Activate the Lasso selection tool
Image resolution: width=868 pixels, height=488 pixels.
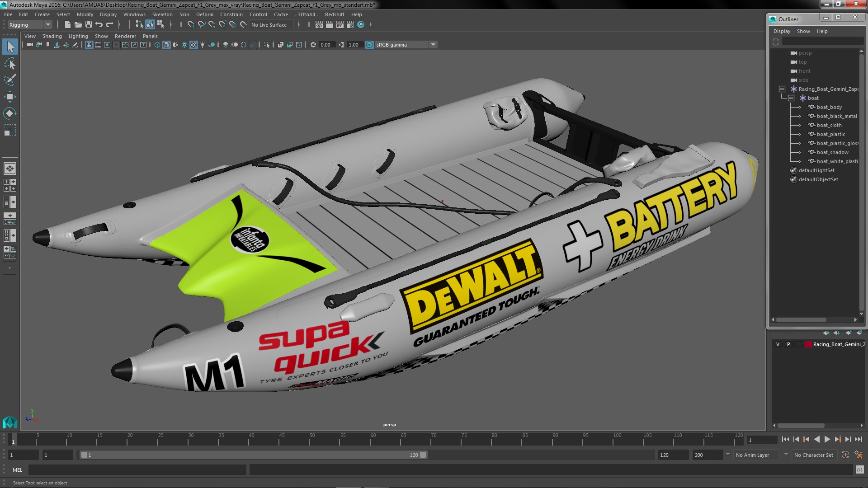[x=10, y=64]
